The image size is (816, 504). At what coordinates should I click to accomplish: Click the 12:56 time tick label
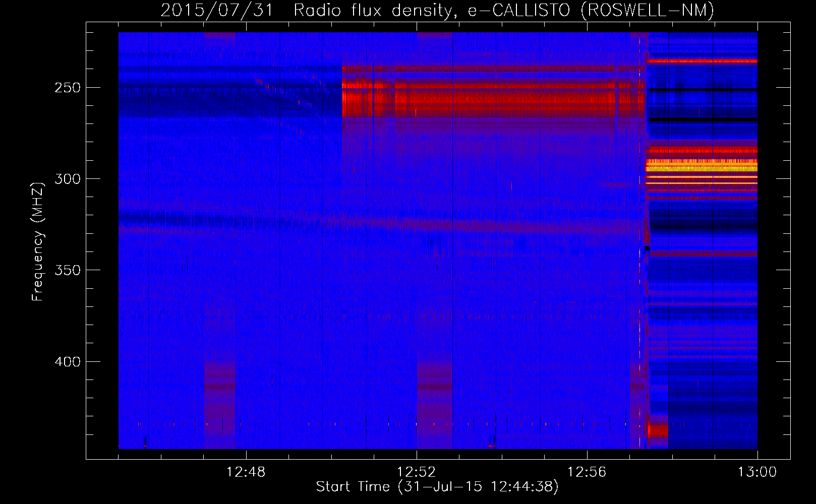pyautogui.click(x=587, y=472)
